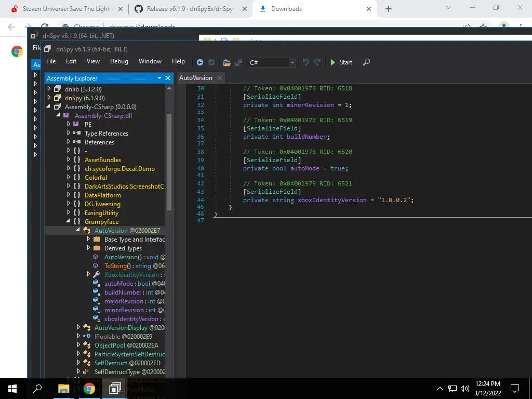Collapse the AutoVersion class node

coord(78,230)
